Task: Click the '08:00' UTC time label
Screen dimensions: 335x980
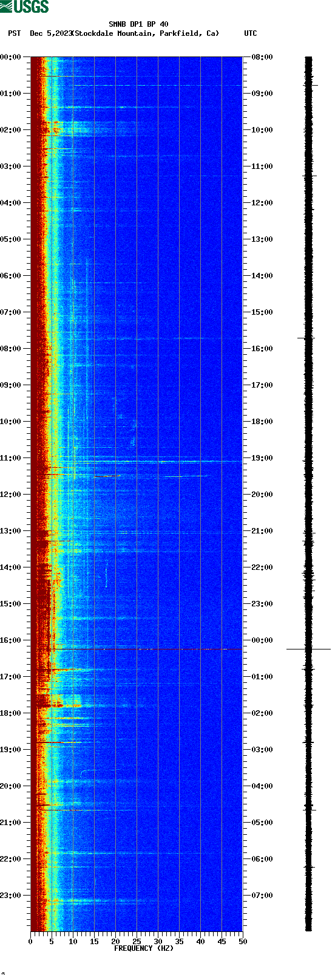Action: point(262,57)
